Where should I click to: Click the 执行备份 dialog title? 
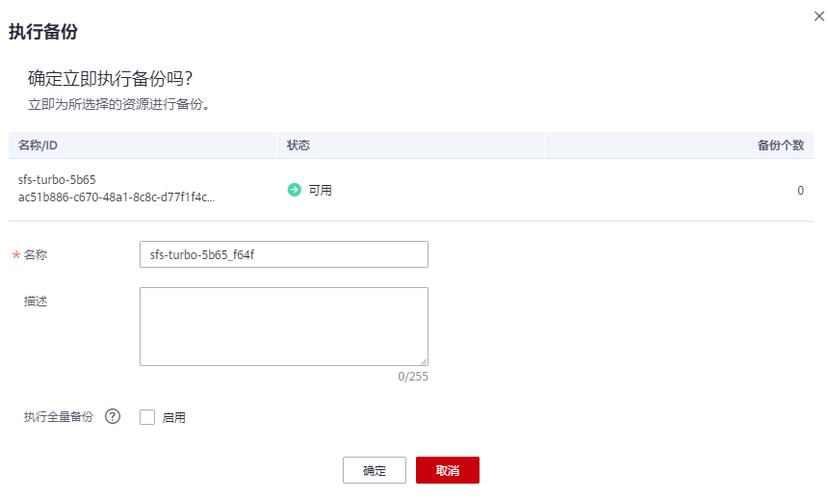[43, 31]
